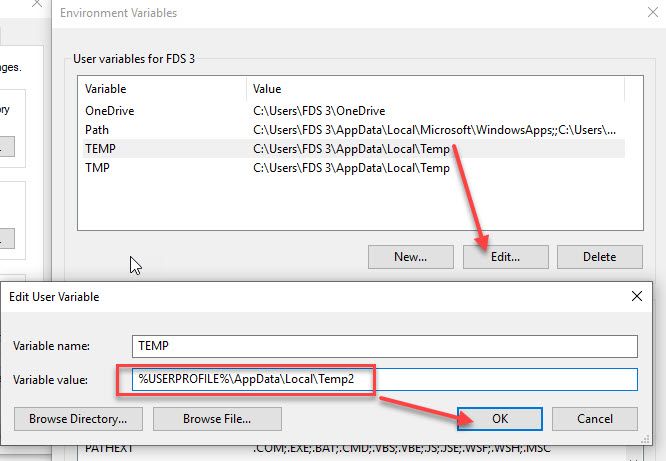Select the OneDrive user variable row
This screenshot has width=666, height=461.
click(x=110, y=111)
